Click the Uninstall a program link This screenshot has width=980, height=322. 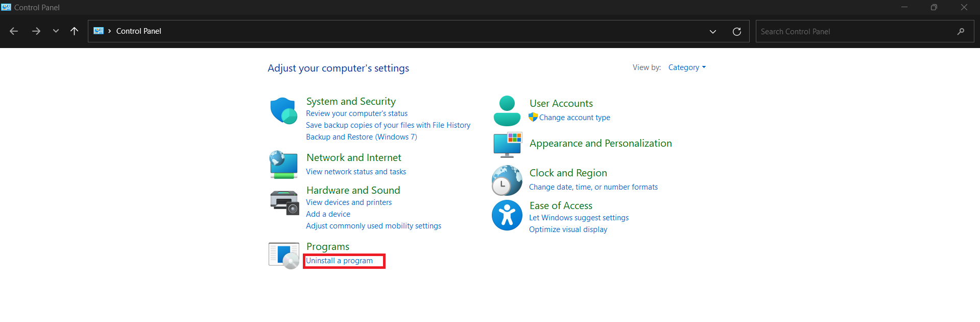pyautogui.click(x=340, y=261)
